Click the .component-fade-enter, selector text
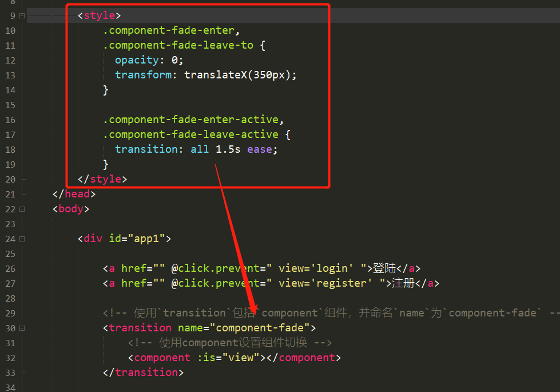The image size is (560, 392). click(x=172, y=30)
